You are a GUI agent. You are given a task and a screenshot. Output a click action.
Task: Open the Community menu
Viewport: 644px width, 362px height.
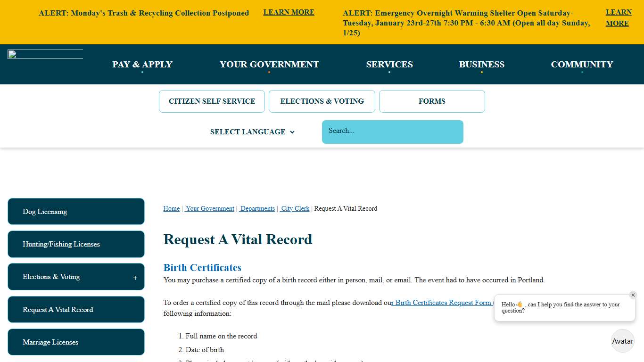point(582,64)
